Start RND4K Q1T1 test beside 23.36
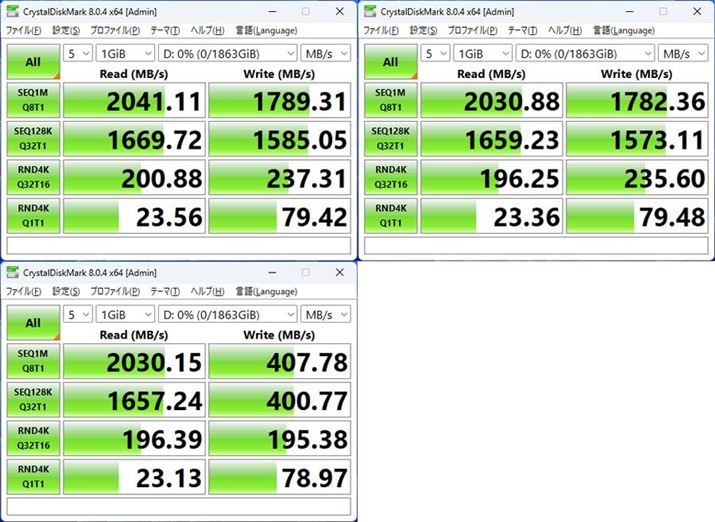Image resolution: width=715 pixels, height=522 pixels. coord(391,216)
